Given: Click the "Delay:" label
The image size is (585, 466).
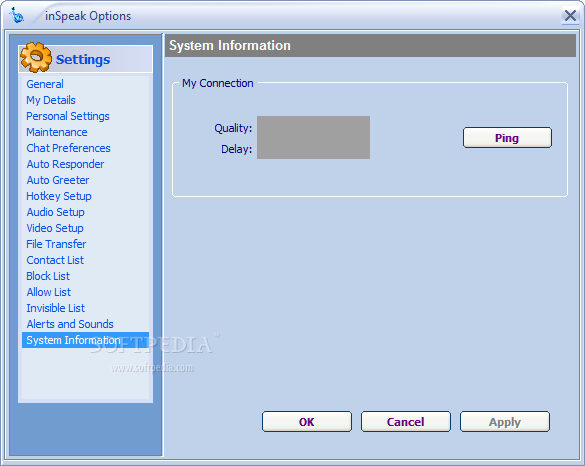Looking at the screenshot, I should [237, 149].
